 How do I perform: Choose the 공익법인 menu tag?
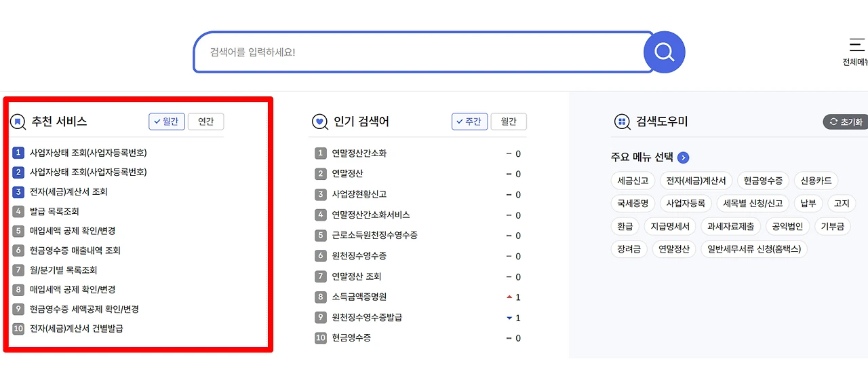click(x=787, y=226)
